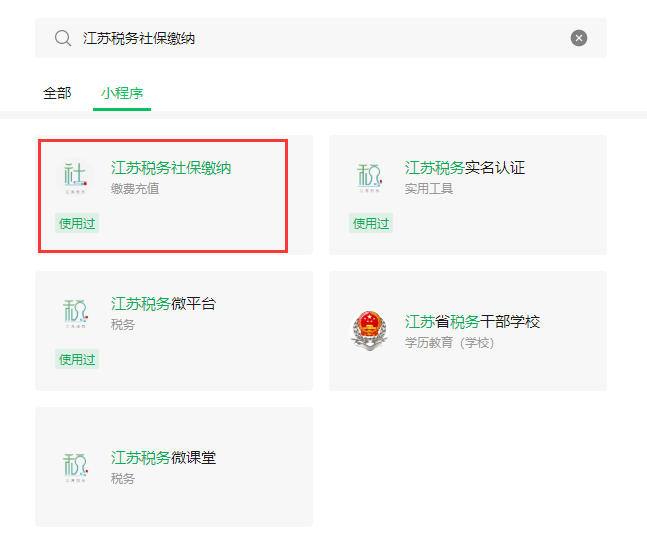Switch to the 全部 tab
This screenshot has width=647, height=543.
click(57, 93)
